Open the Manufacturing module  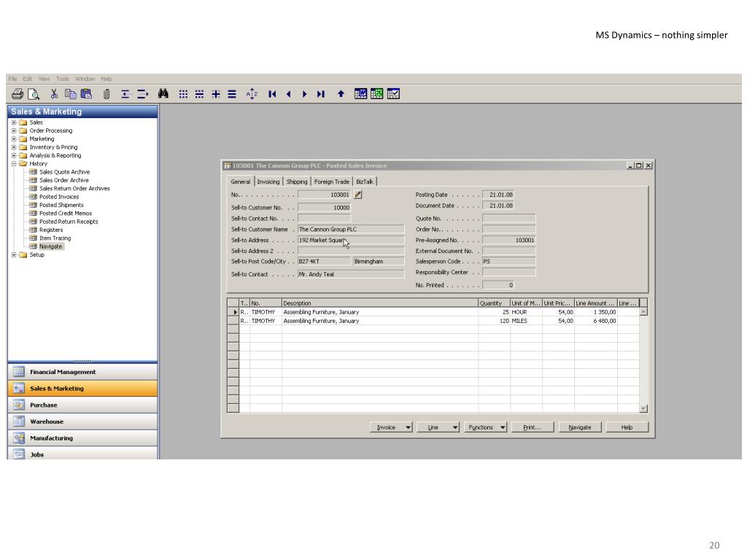pyautogui.click(x=82, y=438)
